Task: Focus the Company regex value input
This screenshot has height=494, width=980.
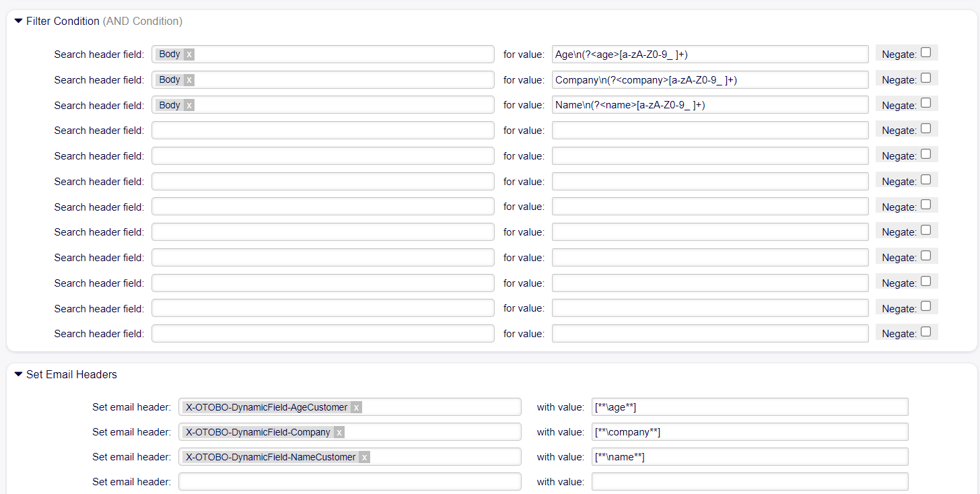Action: pos(710,80)
